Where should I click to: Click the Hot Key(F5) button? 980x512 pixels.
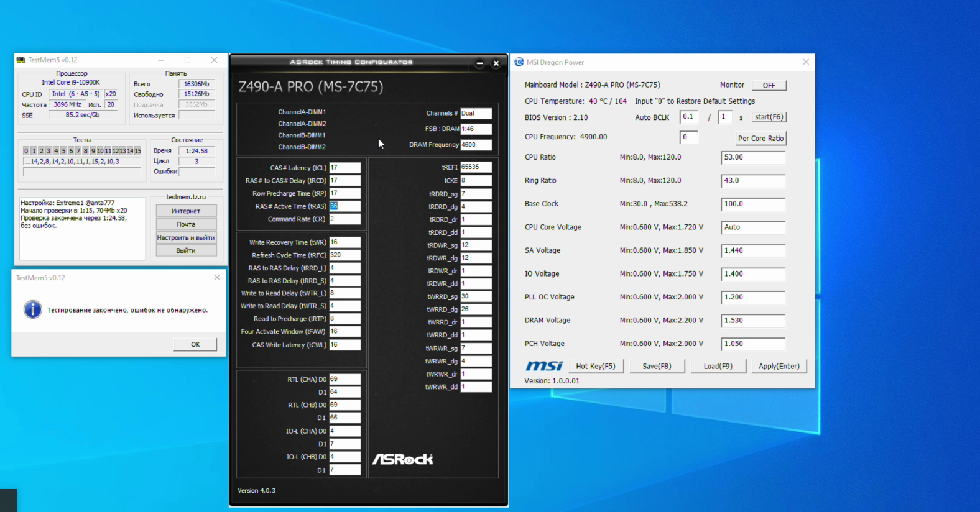point(596,366)
